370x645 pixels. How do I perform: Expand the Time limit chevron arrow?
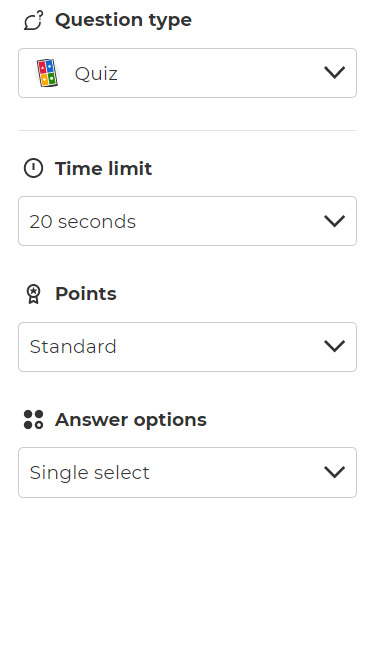point(334,221)
